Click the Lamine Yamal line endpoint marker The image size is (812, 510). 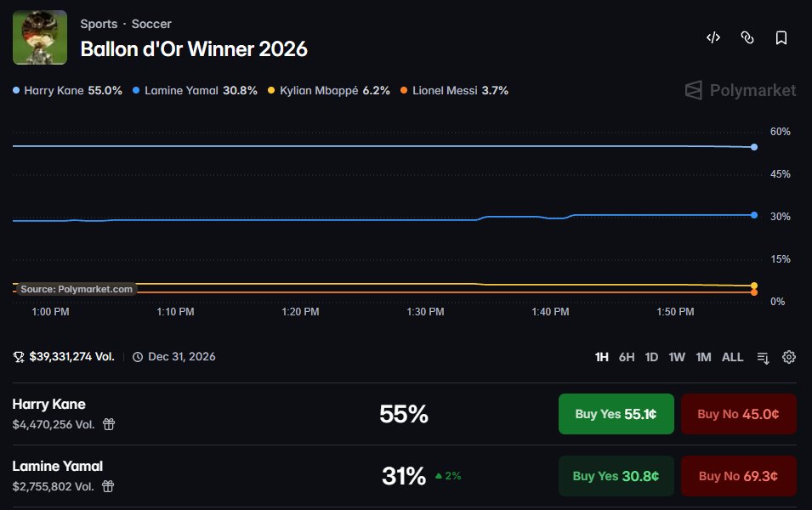click(754, 215)
